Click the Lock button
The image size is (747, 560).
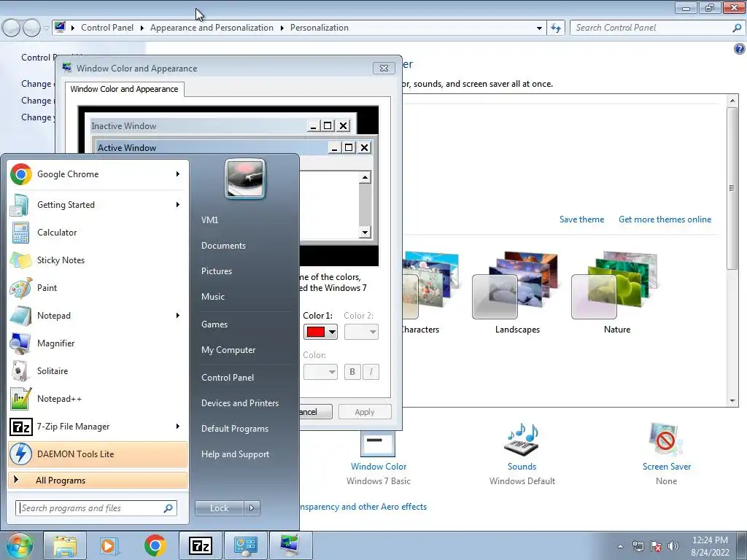[219, 508]
